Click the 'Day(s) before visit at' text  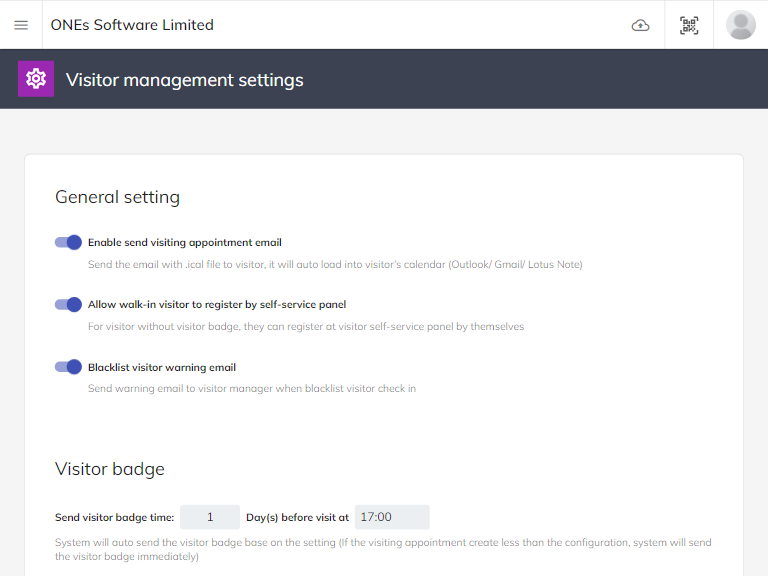coord(297,518)
